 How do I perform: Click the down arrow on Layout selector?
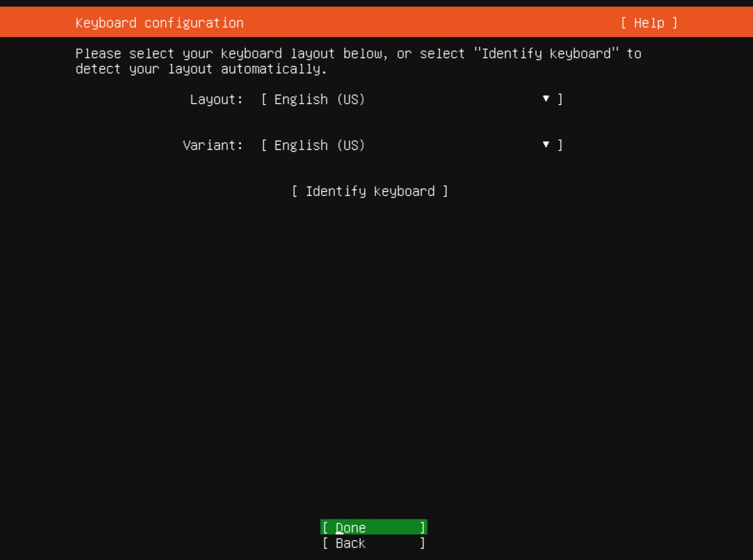[546, 98]
